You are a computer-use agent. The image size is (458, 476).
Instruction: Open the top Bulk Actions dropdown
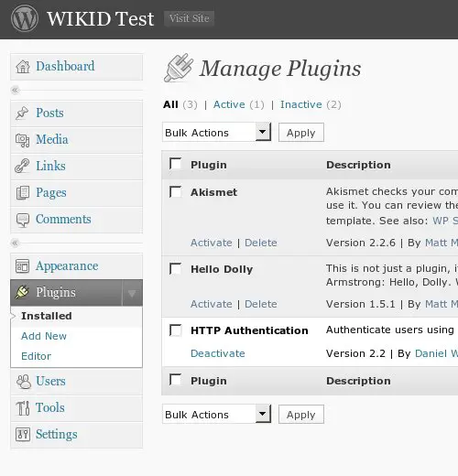tap(216, 132)
